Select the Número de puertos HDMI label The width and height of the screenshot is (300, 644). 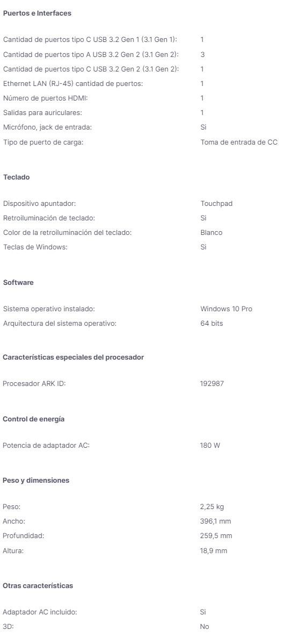[46, 98]
